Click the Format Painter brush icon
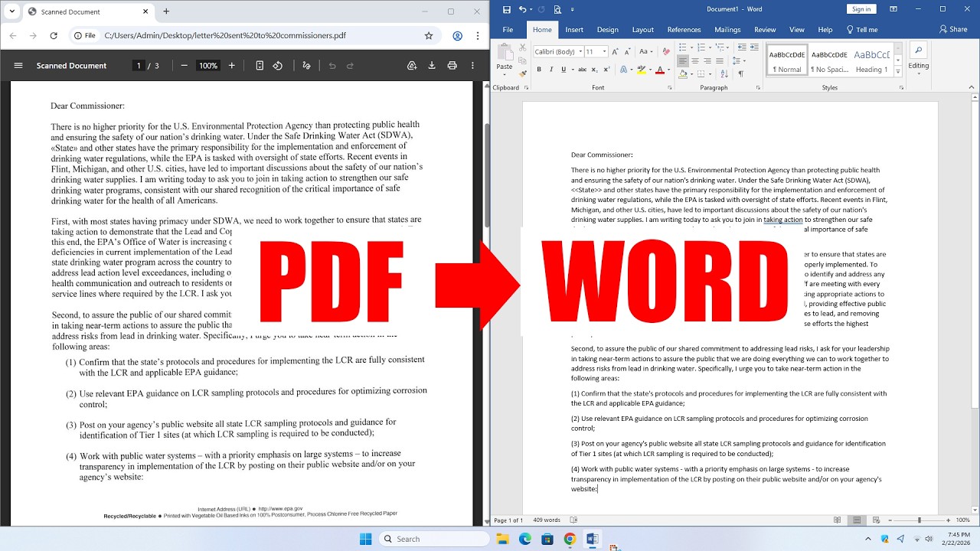 (524, 73)
